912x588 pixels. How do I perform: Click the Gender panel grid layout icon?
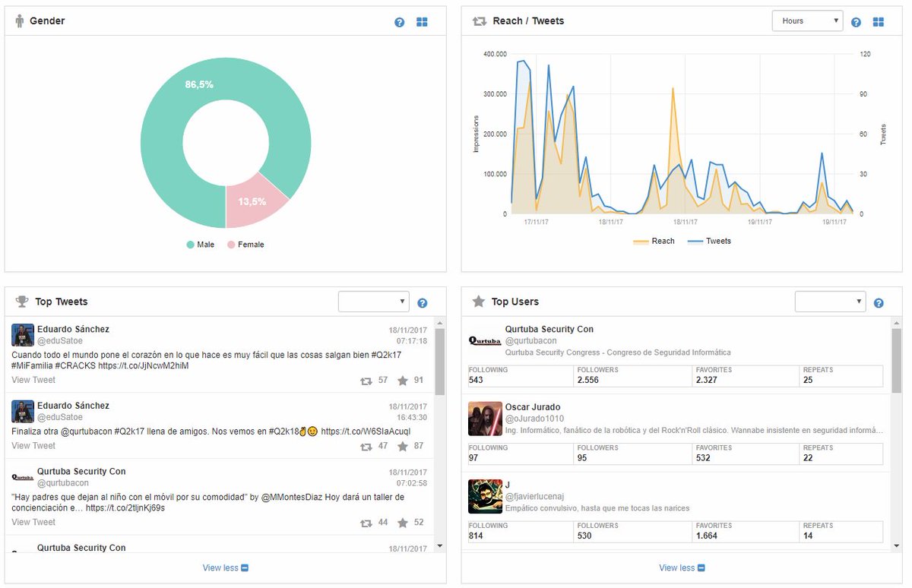pyautogui.click(x=423, y=22)
